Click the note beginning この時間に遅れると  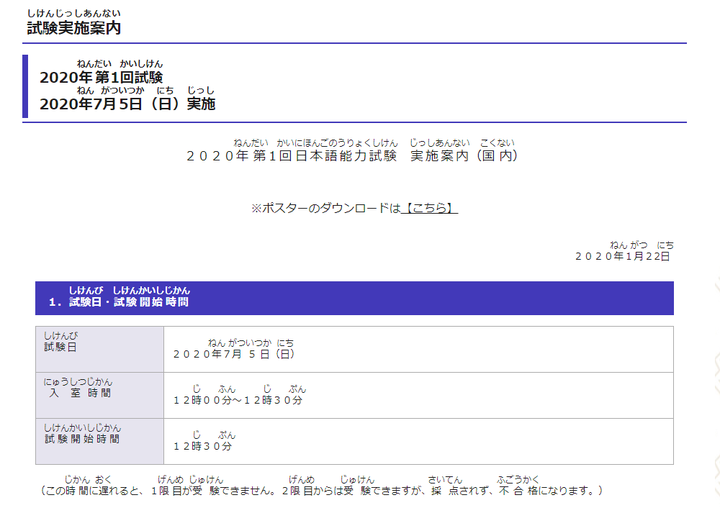coord(321,491)
